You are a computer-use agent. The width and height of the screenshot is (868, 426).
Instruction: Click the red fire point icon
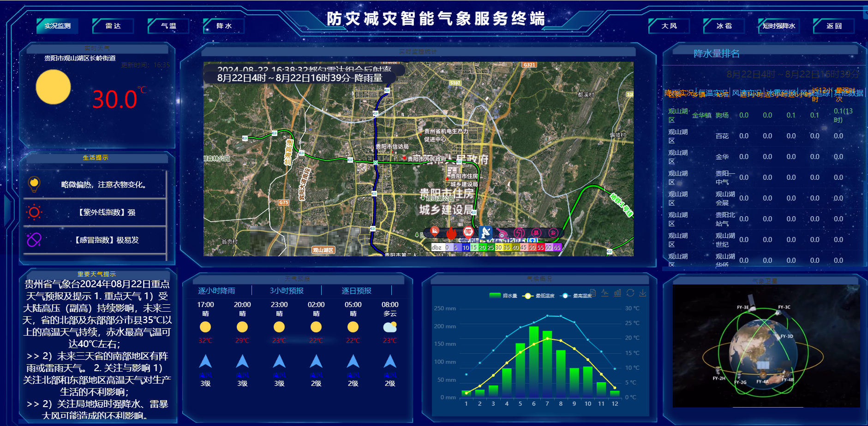451,232
